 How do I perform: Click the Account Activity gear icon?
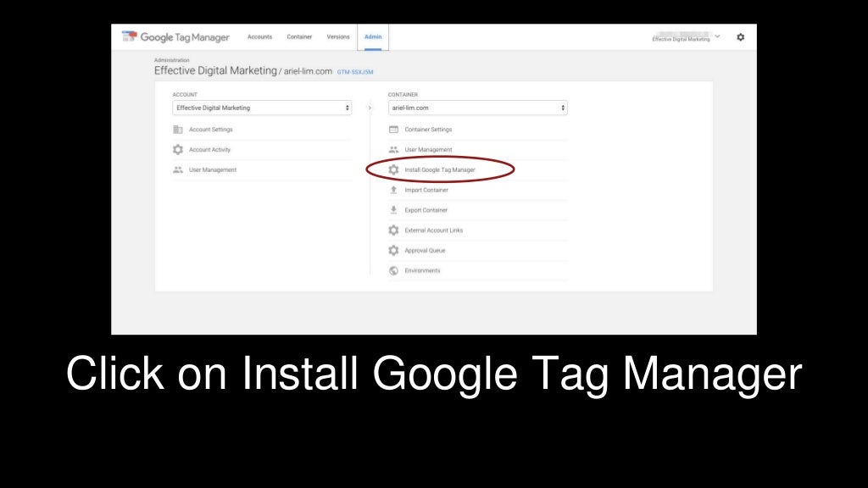pyautogui.click(x=178, y=149)
